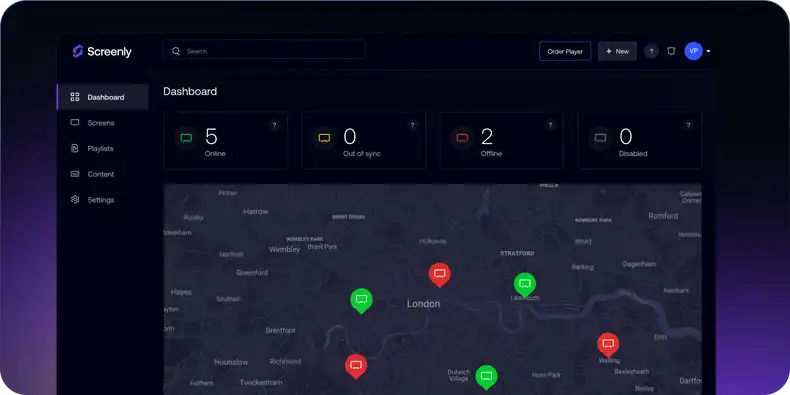The width and height of the screenshot is (790, 395).
Task: Focus the Search input field
Action: pyautogui.click(x=264, y=50)
